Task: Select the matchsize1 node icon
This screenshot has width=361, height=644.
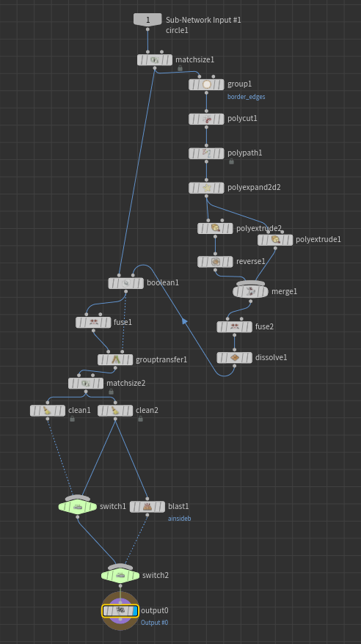Action: (x=155, y=60)
